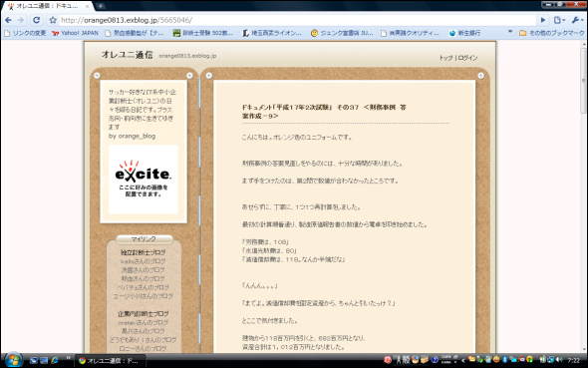This screenshot has width=588, height=368.
Task: Click the ログイン link in the header
Action: [x=467, y=58]
